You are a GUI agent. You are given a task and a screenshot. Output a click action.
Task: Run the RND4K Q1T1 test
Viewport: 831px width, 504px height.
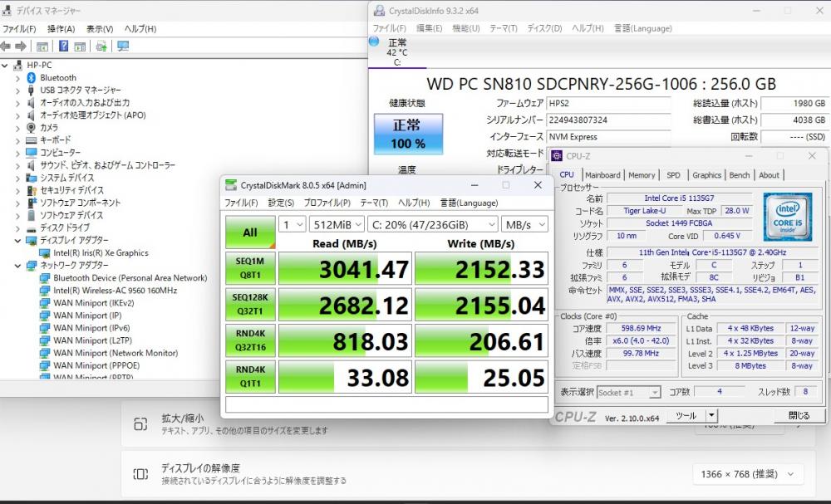(x=250, y=376)
